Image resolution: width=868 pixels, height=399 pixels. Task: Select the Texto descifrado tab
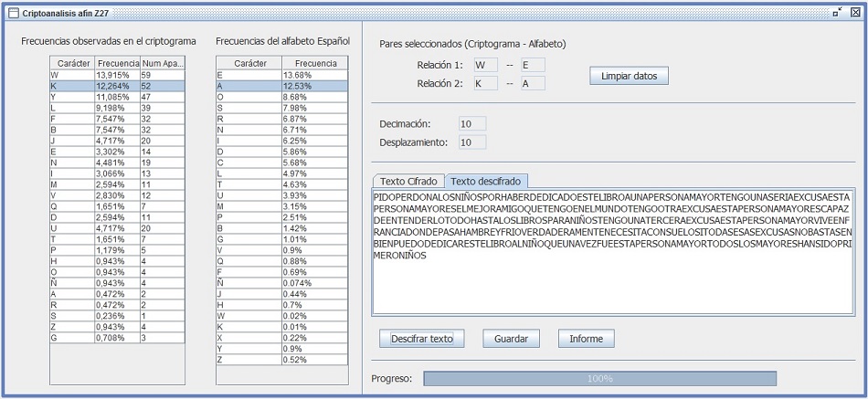tap(482, 181)
